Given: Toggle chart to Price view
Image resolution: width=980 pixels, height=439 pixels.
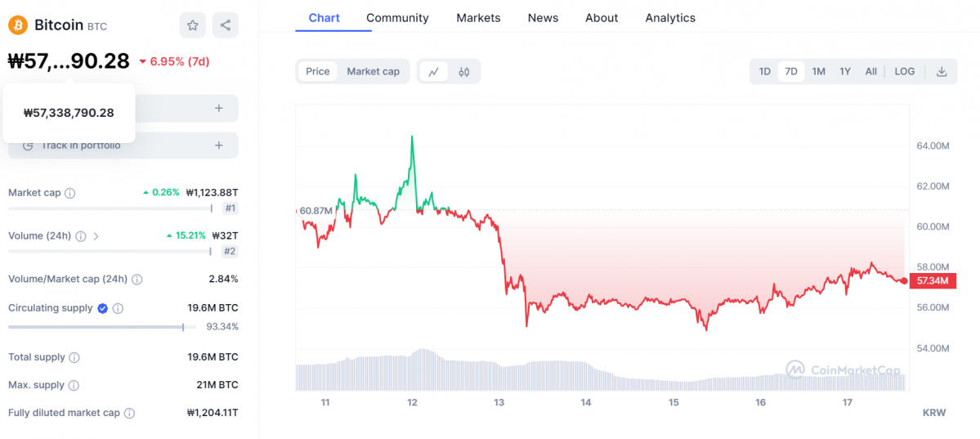Looking at the screenshot, I should pos(317,72).
